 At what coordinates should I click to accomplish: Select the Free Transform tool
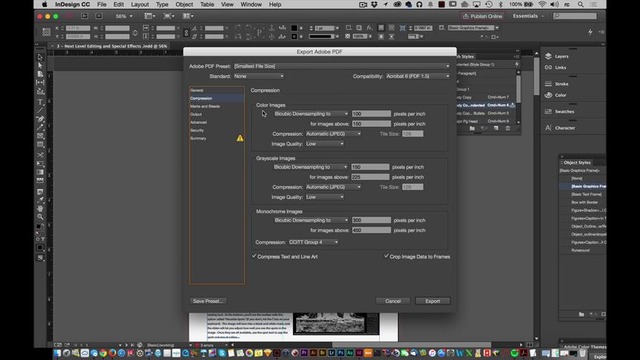tap(40, 164)
